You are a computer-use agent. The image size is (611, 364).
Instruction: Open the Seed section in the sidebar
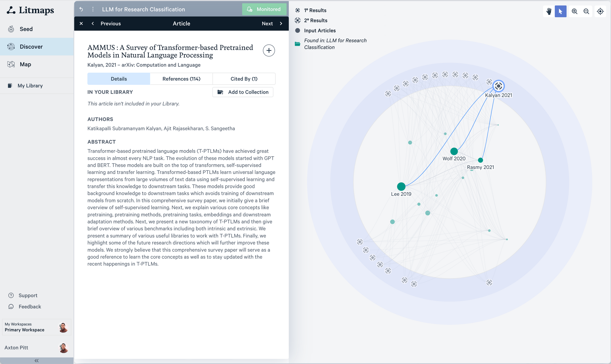(x=26, y=29)
